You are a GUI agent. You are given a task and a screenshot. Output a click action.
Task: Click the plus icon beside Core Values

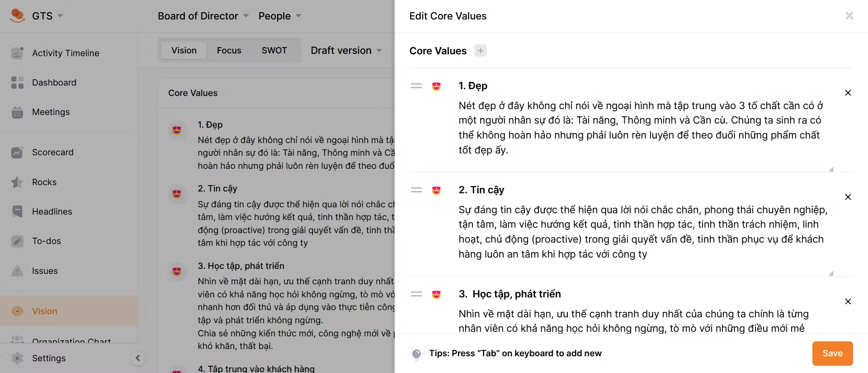480,51
